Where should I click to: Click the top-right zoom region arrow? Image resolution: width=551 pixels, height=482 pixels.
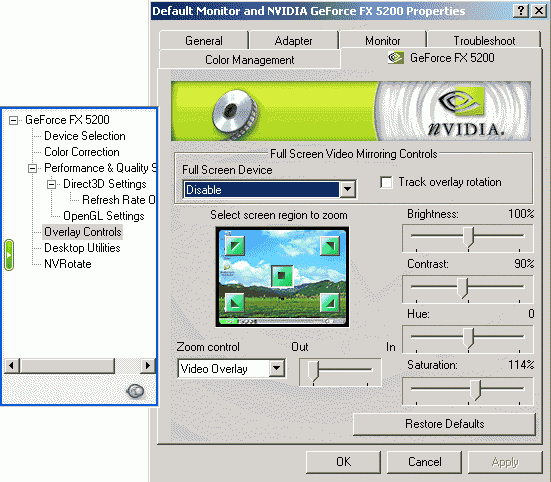(x=330, y=245)
